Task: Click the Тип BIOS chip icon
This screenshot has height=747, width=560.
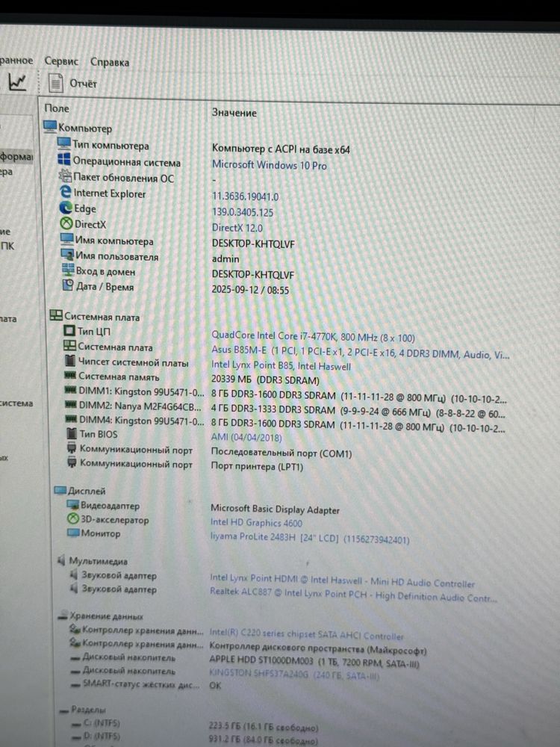Action: point(72,433)
